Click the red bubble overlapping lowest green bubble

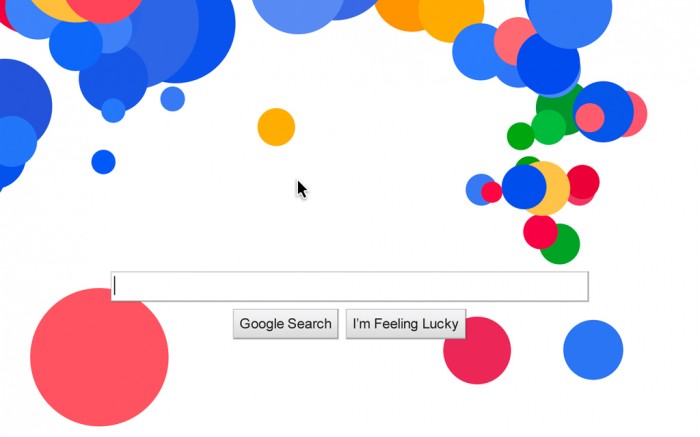coord(539,231)
